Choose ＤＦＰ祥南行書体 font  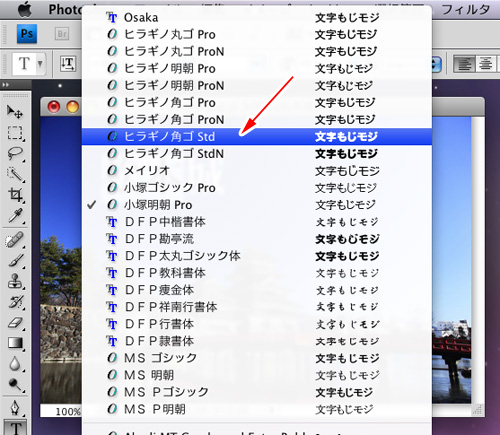coord(257,307)
